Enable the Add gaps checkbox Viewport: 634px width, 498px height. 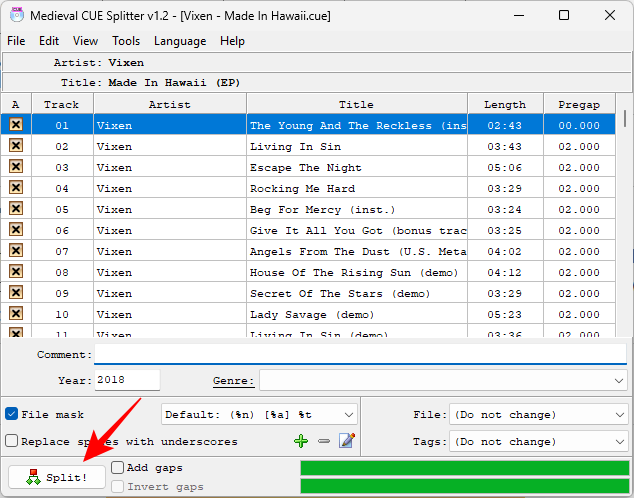click(x=117, y=468)
